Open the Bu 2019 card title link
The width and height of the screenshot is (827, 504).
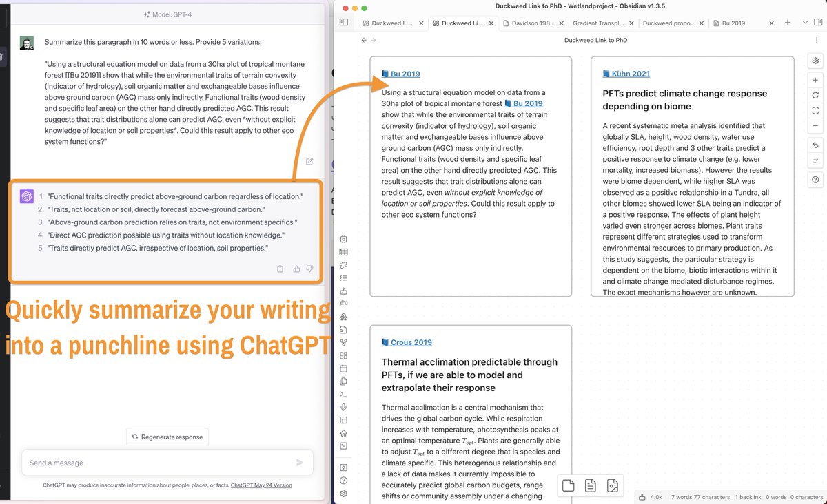coord(401,74)
